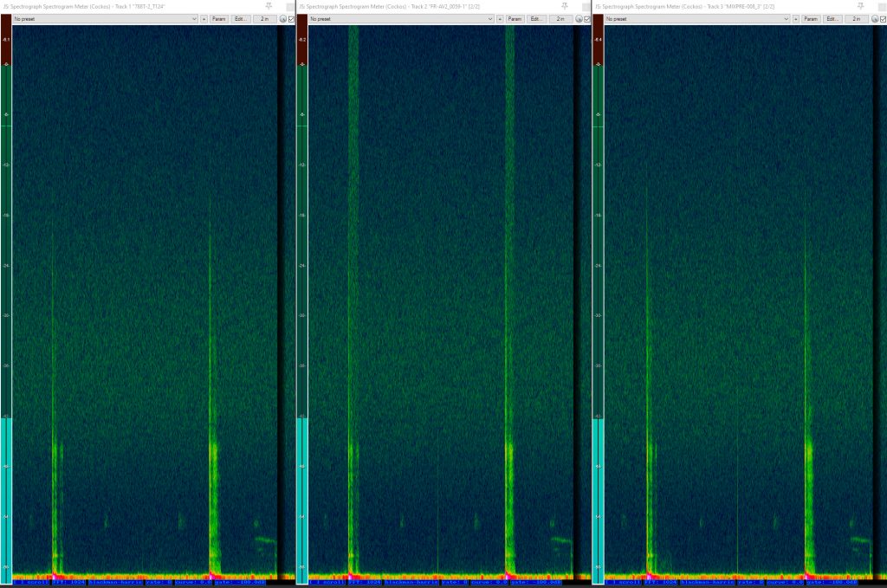The height and width of the screenshot is (588, 887).
Task: Toggle Track 3 plugin bypass checkbox
Action: point(883,18)
